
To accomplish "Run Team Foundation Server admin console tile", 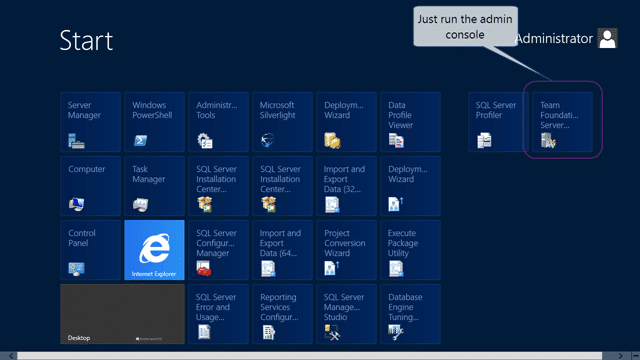I will (x=562, y=122).
